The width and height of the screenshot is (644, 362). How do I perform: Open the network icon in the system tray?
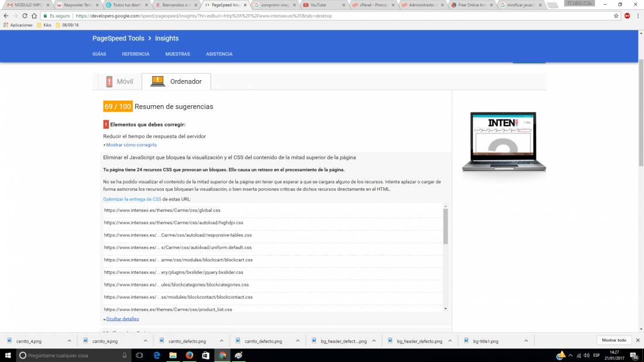point(578,356)
